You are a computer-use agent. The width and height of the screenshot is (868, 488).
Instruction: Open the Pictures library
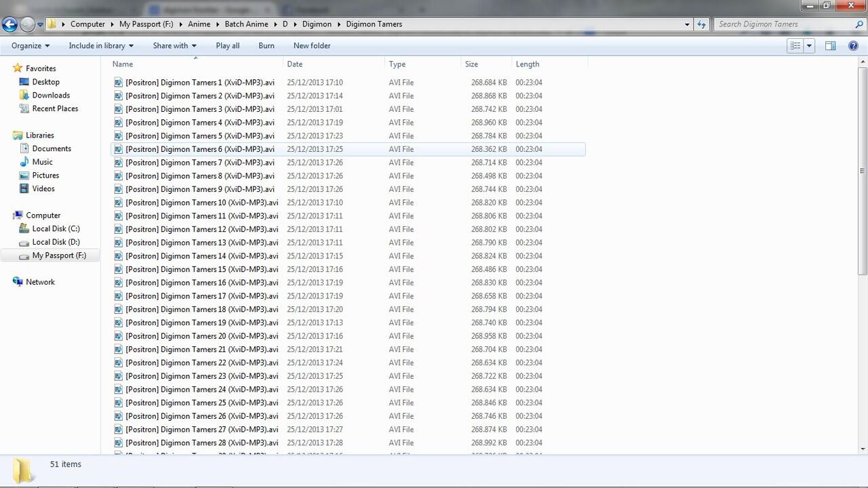coord(45,176)
